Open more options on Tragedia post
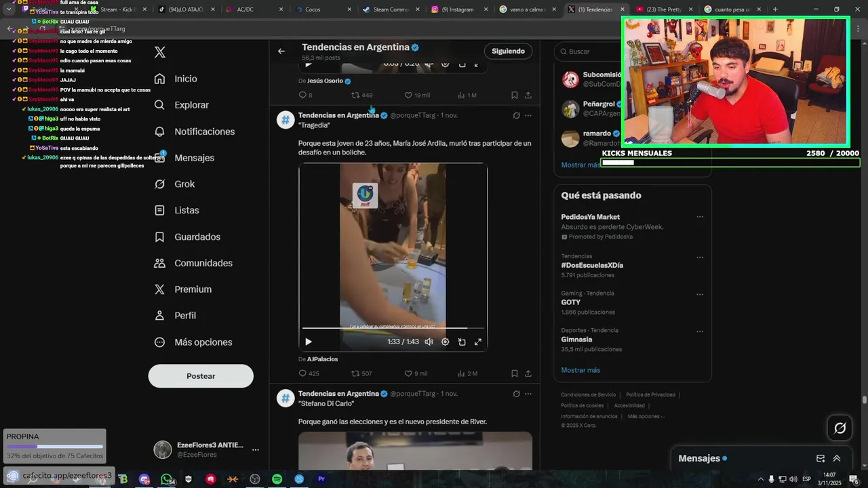 528,116
